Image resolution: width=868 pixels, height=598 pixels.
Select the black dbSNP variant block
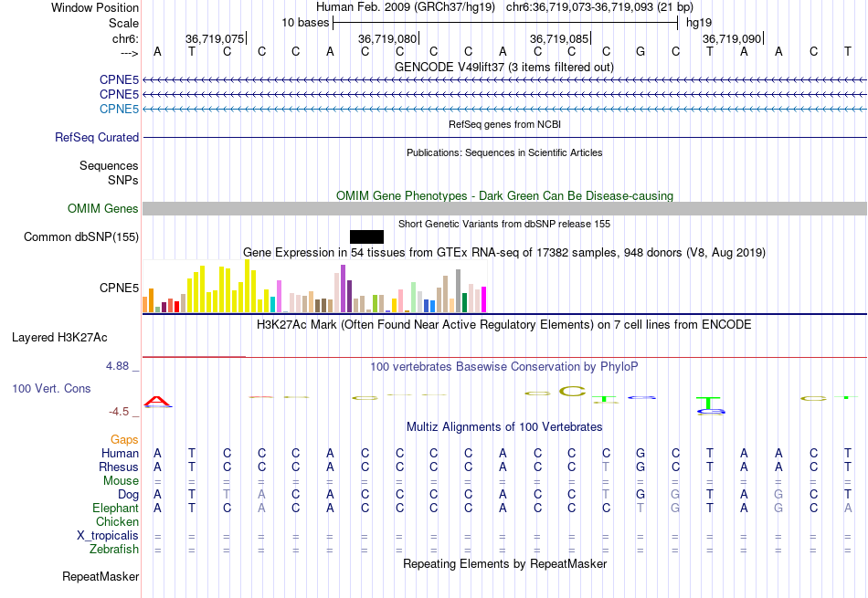pyautogui.click(x=366, y=236)
